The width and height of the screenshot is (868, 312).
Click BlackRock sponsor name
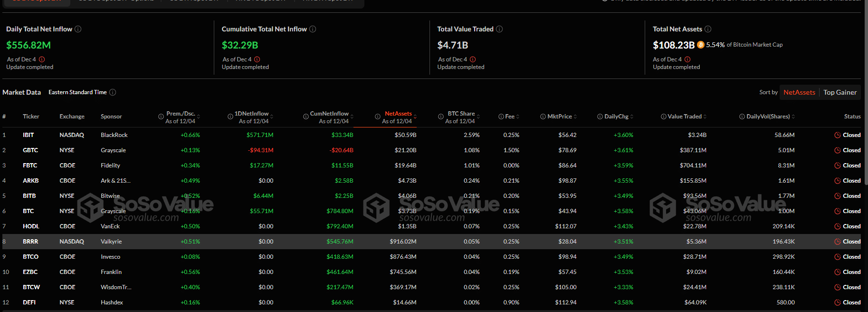[x=114, y=135]
